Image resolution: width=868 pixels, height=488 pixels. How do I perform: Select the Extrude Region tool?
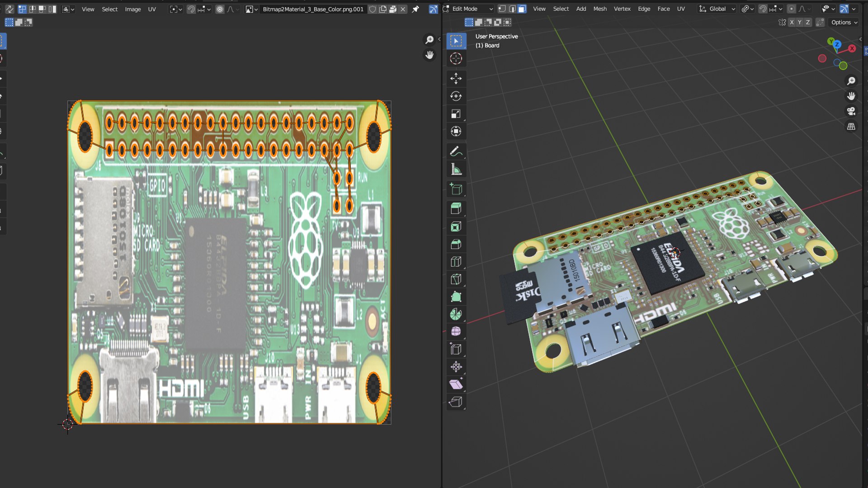point(456,209)
